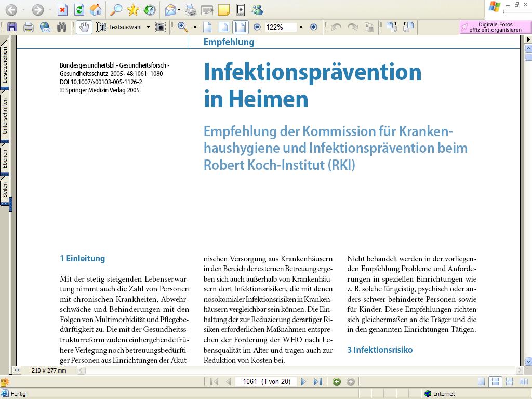Click the handheld device icon in the browser toolbar
This screenshot has height=399, width=532.
(240, 10)
